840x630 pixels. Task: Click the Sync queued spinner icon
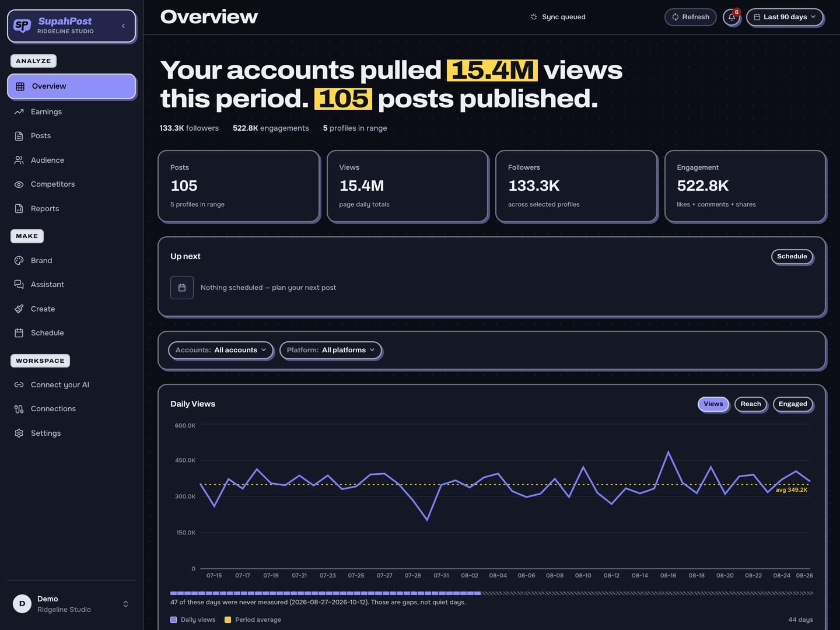click(534, 17)
